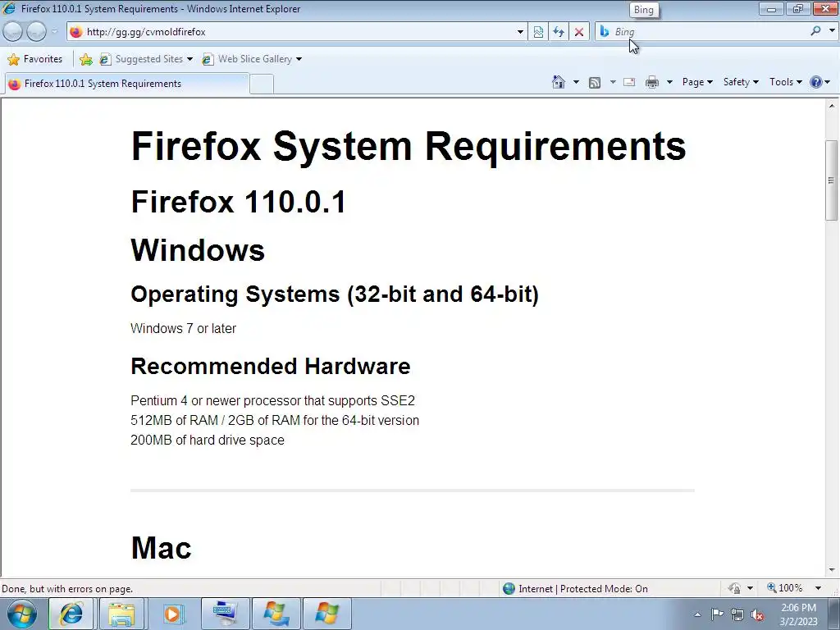Click the Action Center flag tray icon

pyautogui.click(x=717, y=614)
